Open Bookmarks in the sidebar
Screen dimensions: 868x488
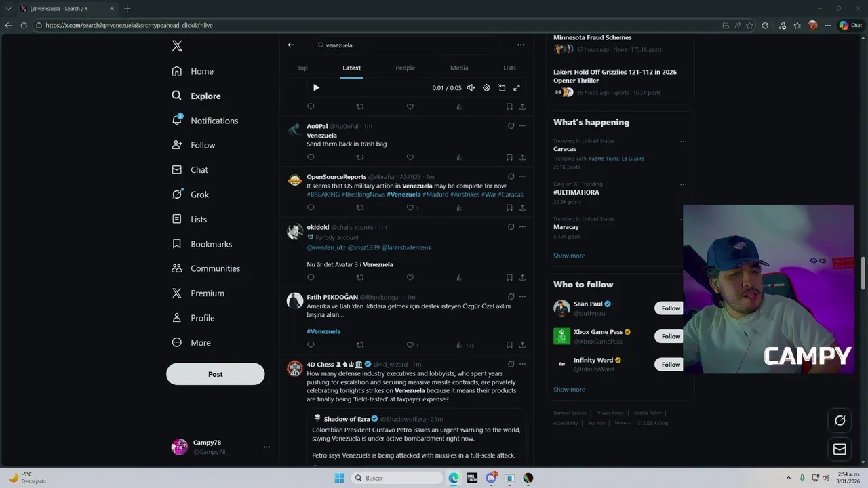click(202, 244)
